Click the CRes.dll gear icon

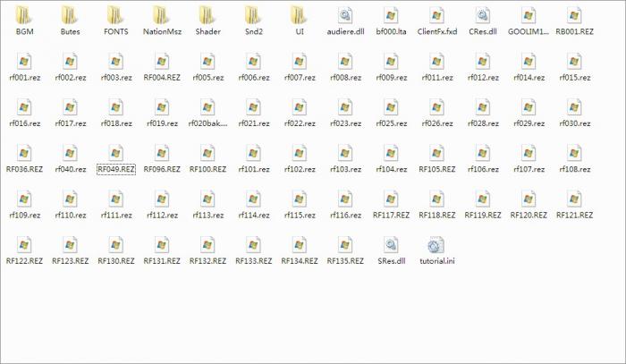[483, 16]
